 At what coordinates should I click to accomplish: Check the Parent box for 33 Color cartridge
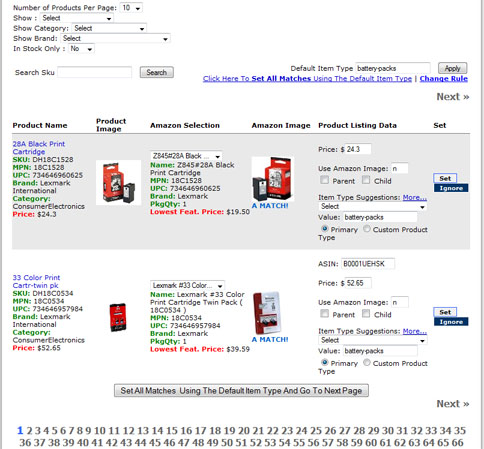[324, 314]
